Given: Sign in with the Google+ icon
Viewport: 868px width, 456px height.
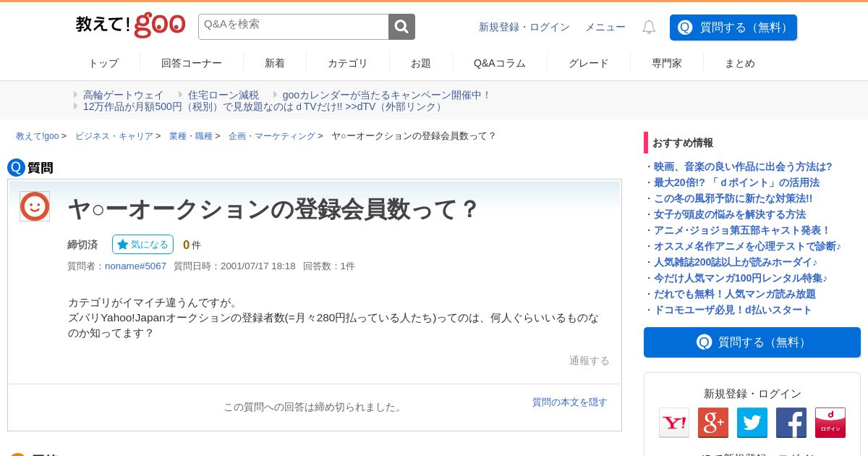Looking at the screenshot, I should 713,423.
